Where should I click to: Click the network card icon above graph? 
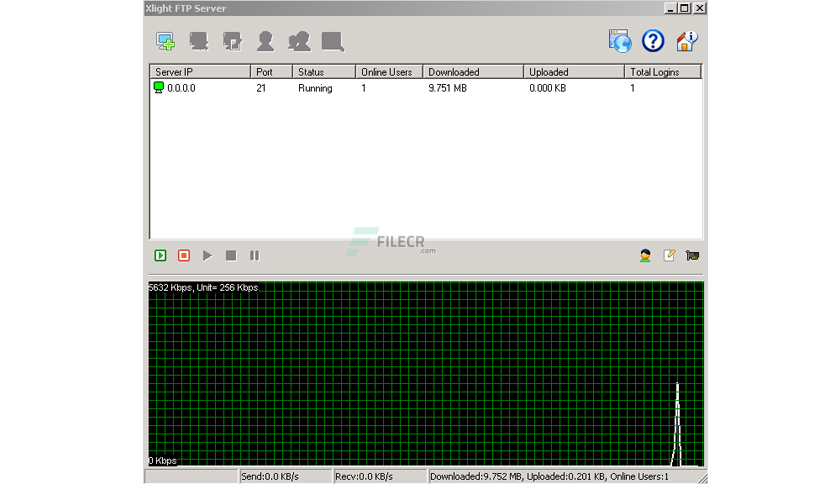click(x=693, y=255)
